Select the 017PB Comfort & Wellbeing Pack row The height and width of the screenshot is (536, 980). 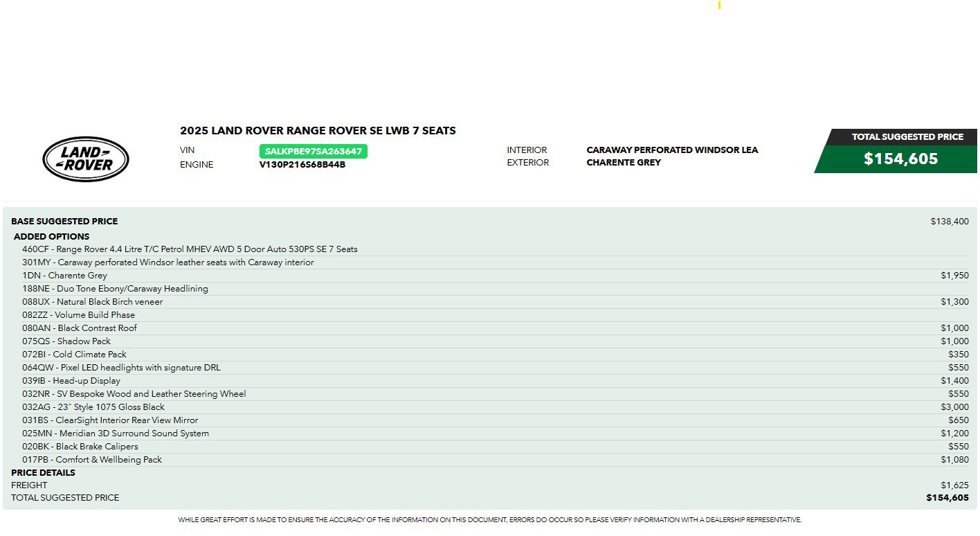[495, 460]
